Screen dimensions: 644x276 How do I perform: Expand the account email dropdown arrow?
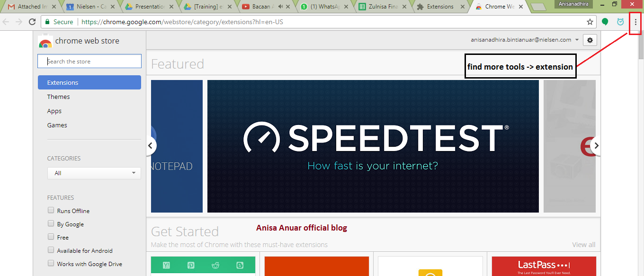pos(577,40)
